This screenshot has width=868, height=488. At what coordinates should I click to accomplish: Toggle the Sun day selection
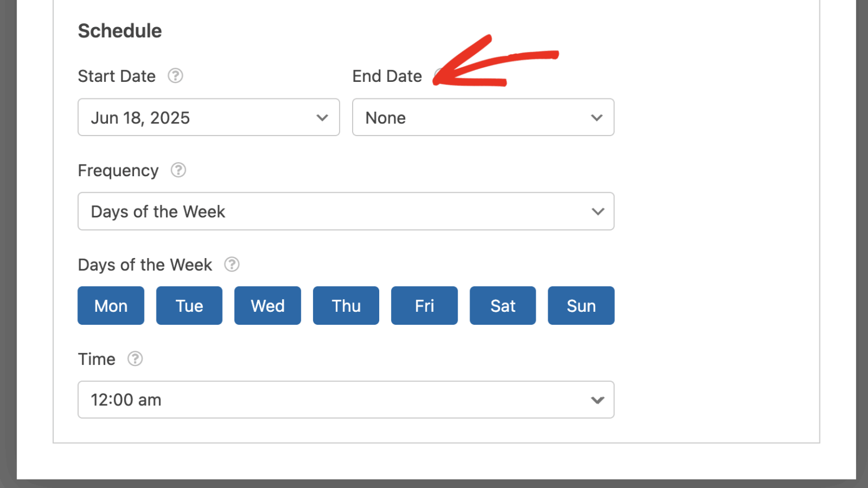[581, 306]
